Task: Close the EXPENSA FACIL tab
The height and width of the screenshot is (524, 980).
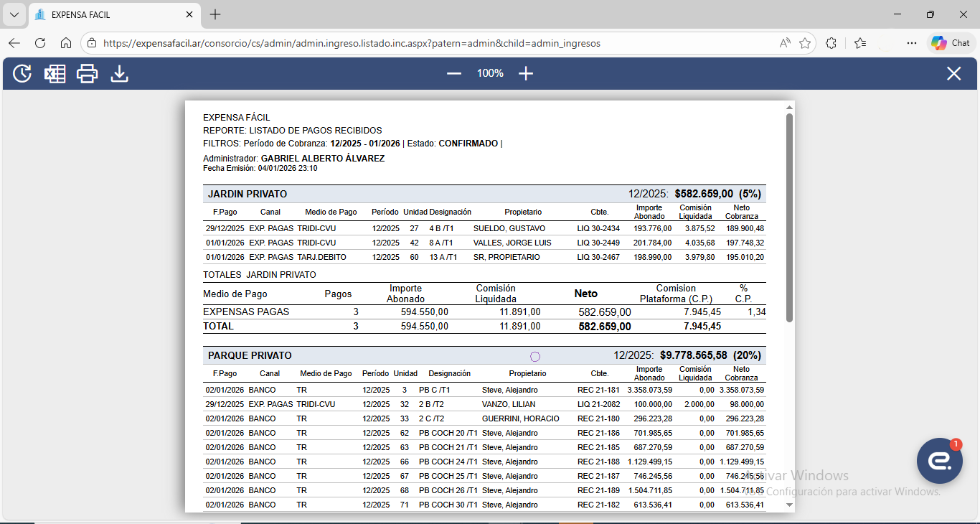Action: click(x=189, y=14)
